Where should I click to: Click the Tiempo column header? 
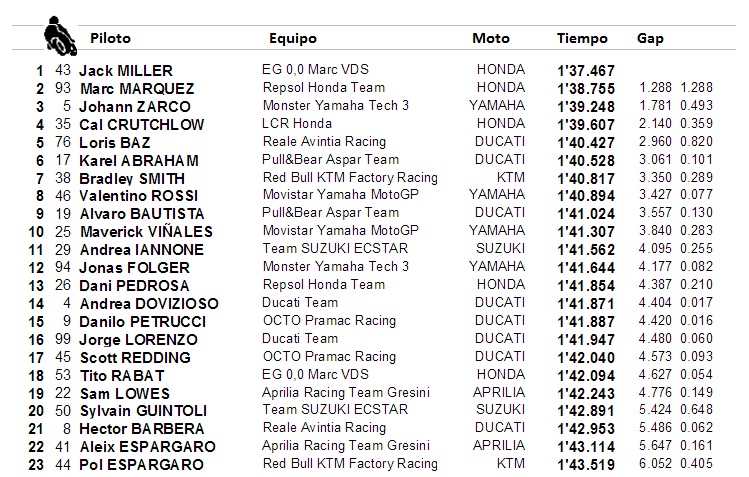[582, 39]
